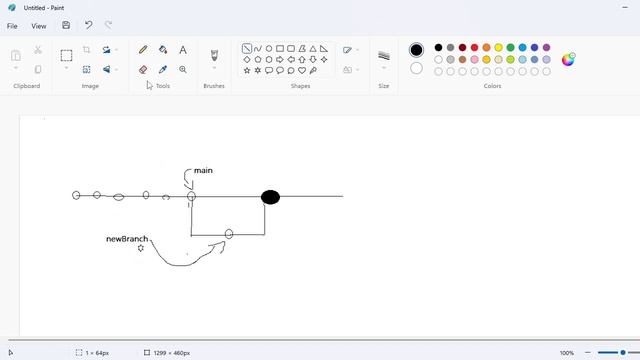Screen dimensions: 640x360
Task: Choose the Rectangle shape
Action: tap(280, 49)
